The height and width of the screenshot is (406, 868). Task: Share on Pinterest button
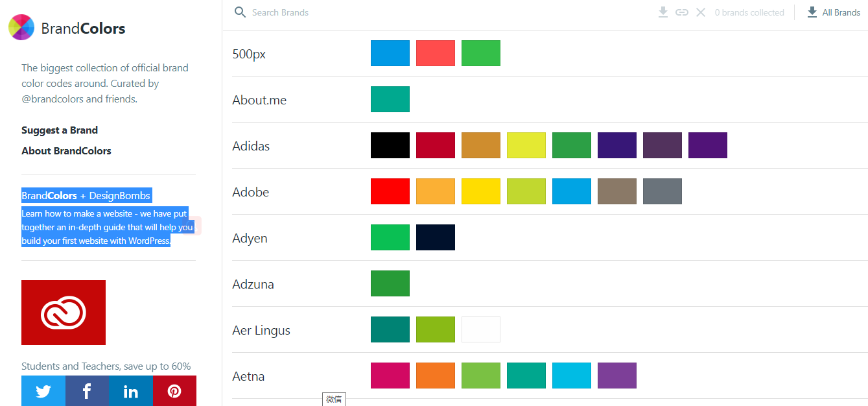click(174, 391)
